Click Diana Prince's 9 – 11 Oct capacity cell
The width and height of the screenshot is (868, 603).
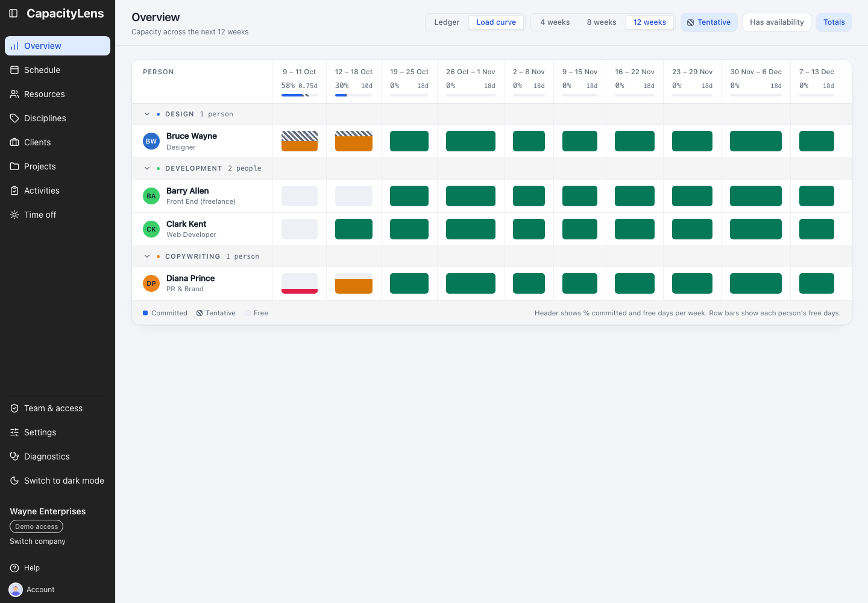click(x=300, y=283)
